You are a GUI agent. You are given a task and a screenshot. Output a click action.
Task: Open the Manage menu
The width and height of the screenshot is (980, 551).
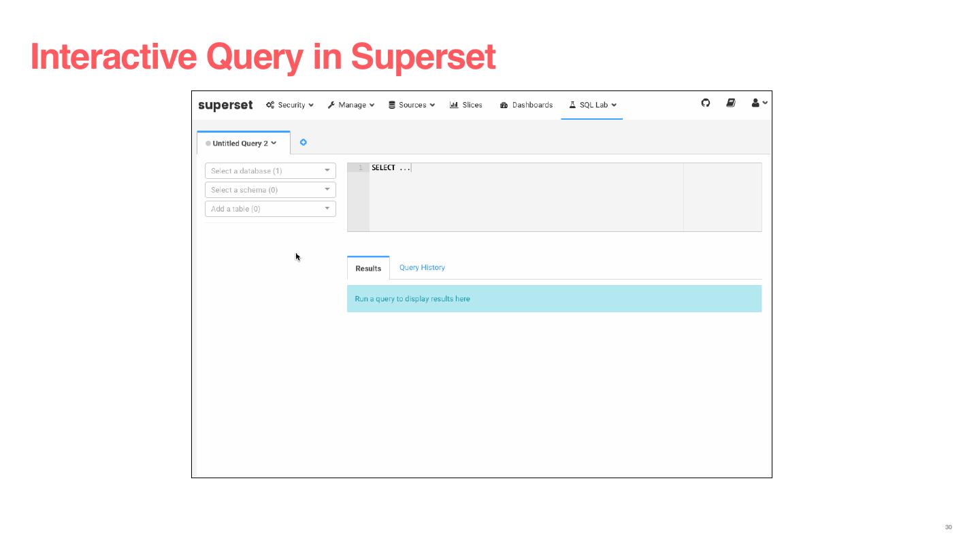(x=351, y=105)
